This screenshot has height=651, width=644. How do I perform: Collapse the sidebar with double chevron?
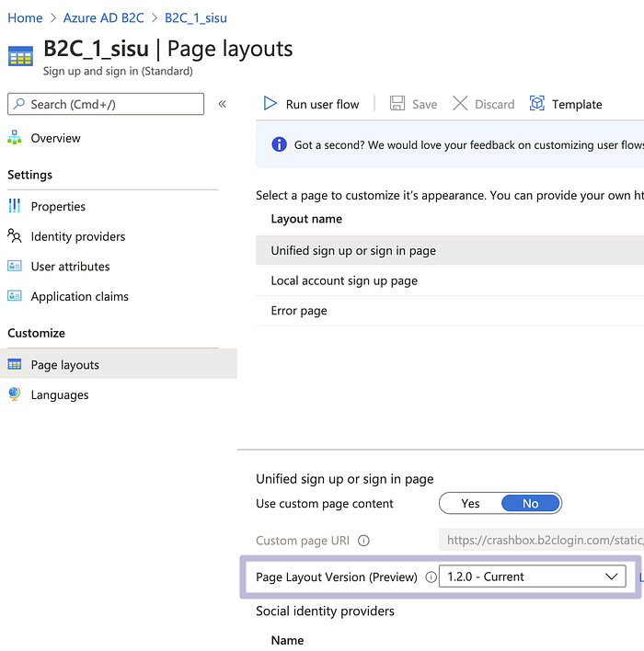point(223,104)
